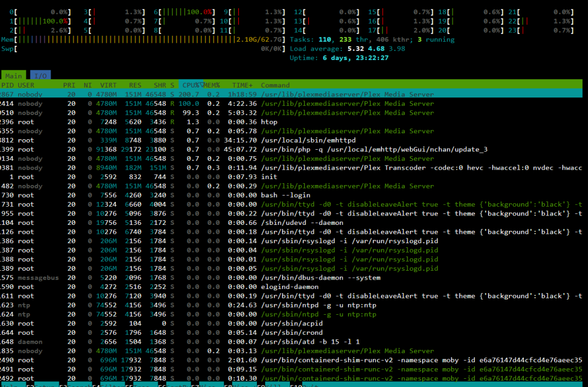This screenshot has width=588, height=387.
Task: Sort by the CPU% column header
Action: pyautogui.click(x=191, y=85)
